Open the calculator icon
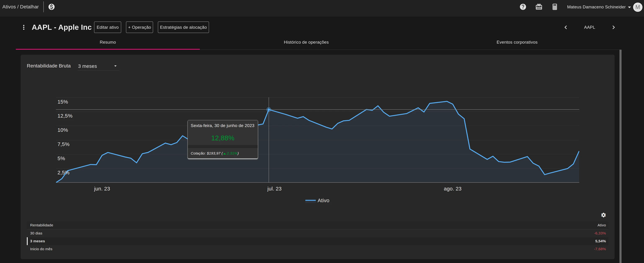Image resolution: width=644 pixels, height=263 pixels. point(554,7)
